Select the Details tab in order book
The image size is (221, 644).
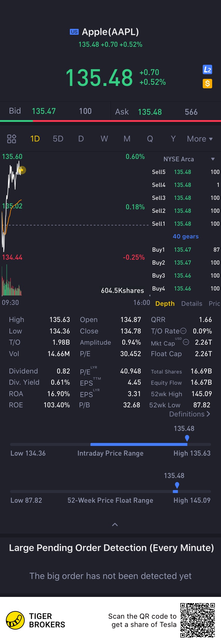click(192, 303)
